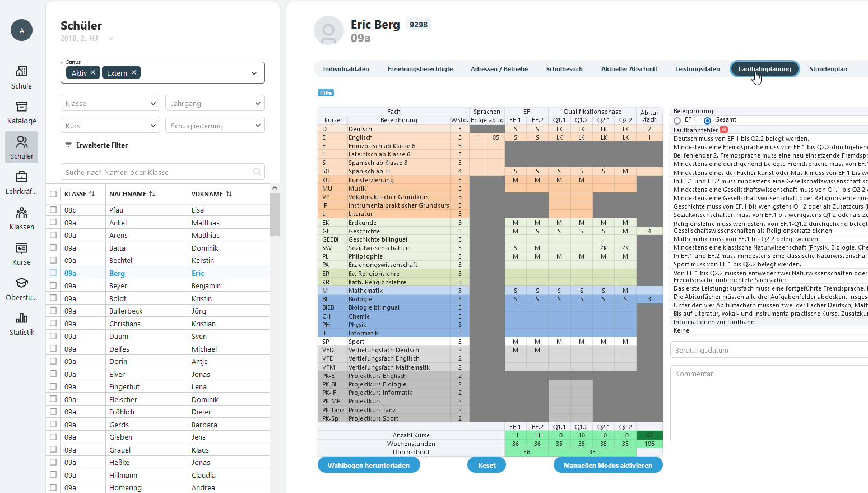This screenshot has height=493, width=868.
Task: Check the box for Matthias Arens
Action: point(53,235)
